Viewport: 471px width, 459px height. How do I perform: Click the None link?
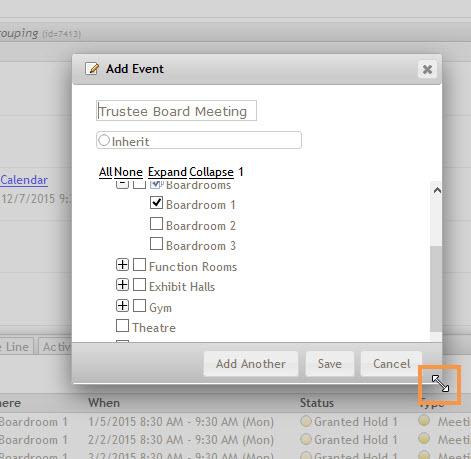[128, 172]
